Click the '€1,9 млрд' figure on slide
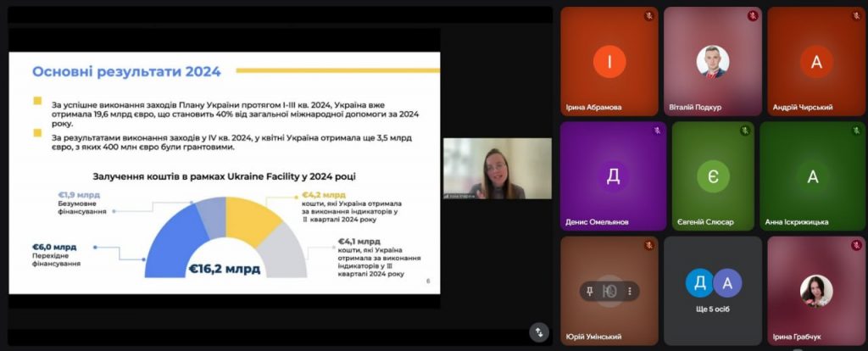868x351 pixels. tap(79, 195)
